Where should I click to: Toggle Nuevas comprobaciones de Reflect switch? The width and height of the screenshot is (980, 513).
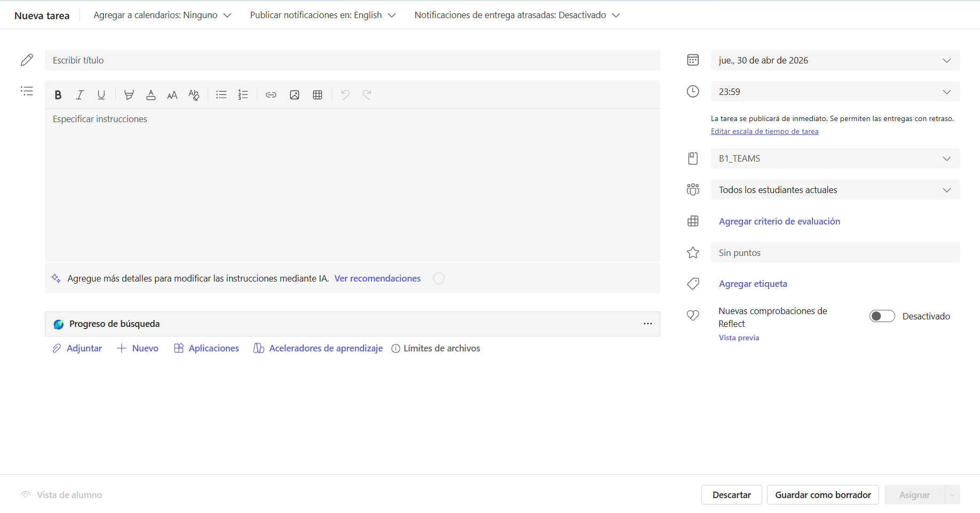tap(882, 316)
